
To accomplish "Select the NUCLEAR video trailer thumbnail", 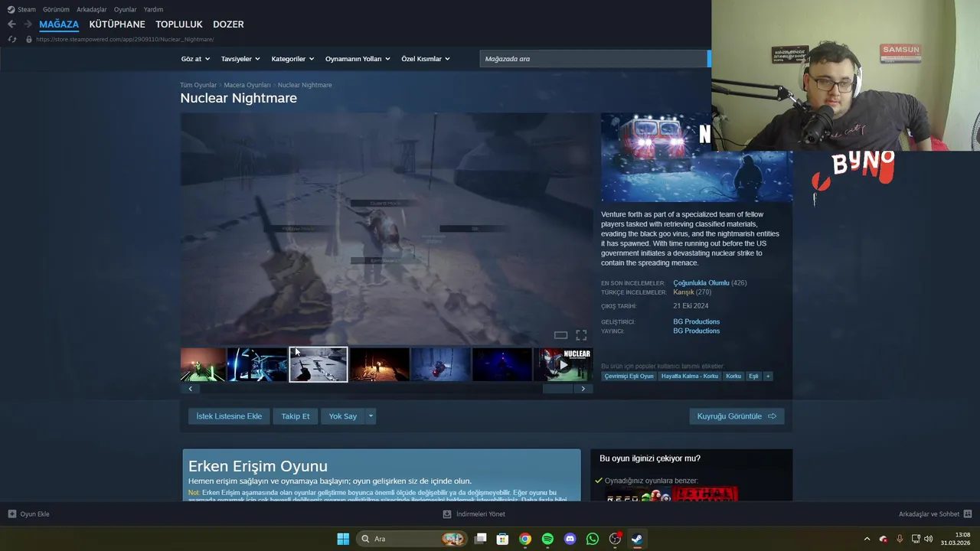I will pos(563,364).
